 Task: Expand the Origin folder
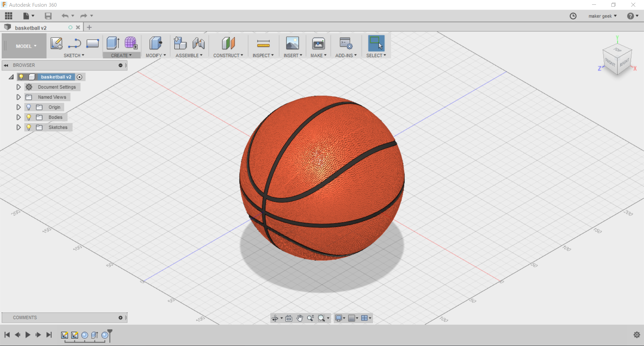coord(19,107)
